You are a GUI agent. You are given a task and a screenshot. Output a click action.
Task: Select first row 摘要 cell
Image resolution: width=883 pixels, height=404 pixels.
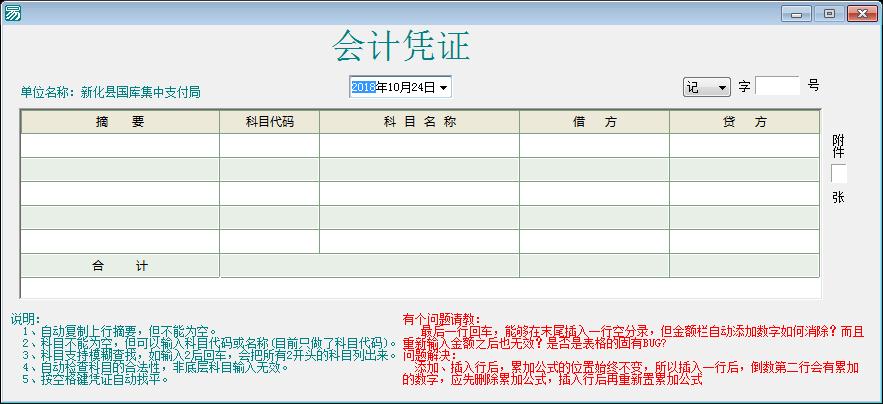pyautogui.click(x=120, y=146)
